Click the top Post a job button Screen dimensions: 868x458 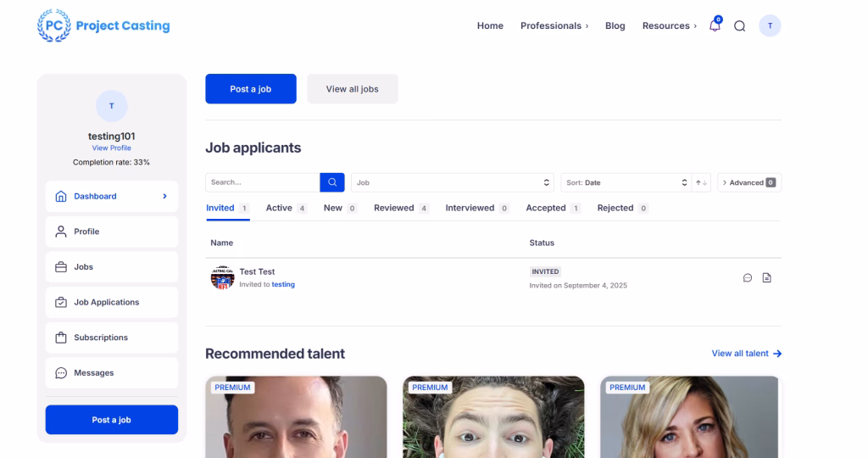coord(251,88)
